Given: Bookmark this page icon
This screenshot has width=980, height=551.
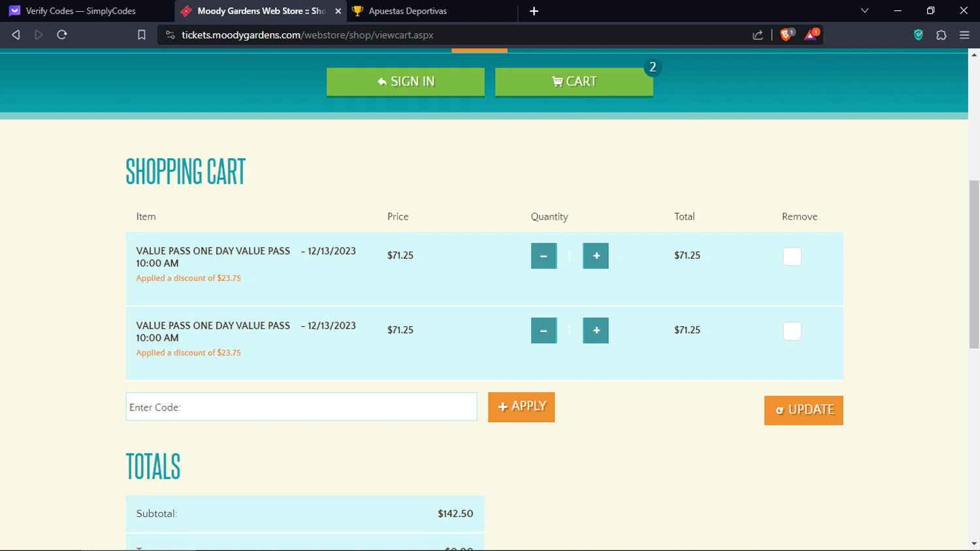Looking at the screenshot, I should click(x=141, y=35).
